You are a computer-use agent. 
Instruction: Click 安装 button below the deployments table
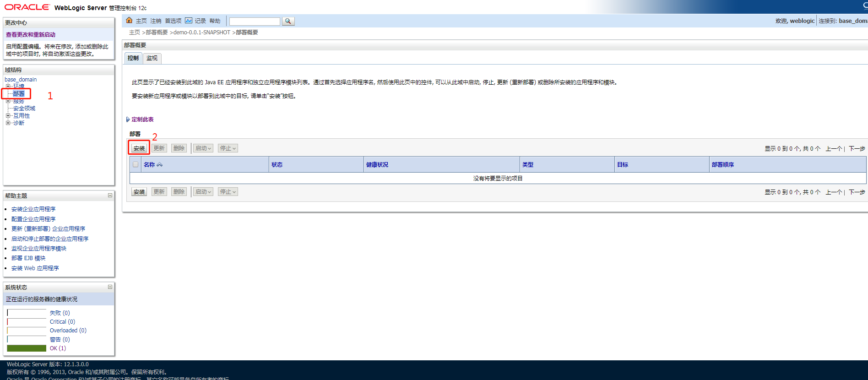coord(139,192)
